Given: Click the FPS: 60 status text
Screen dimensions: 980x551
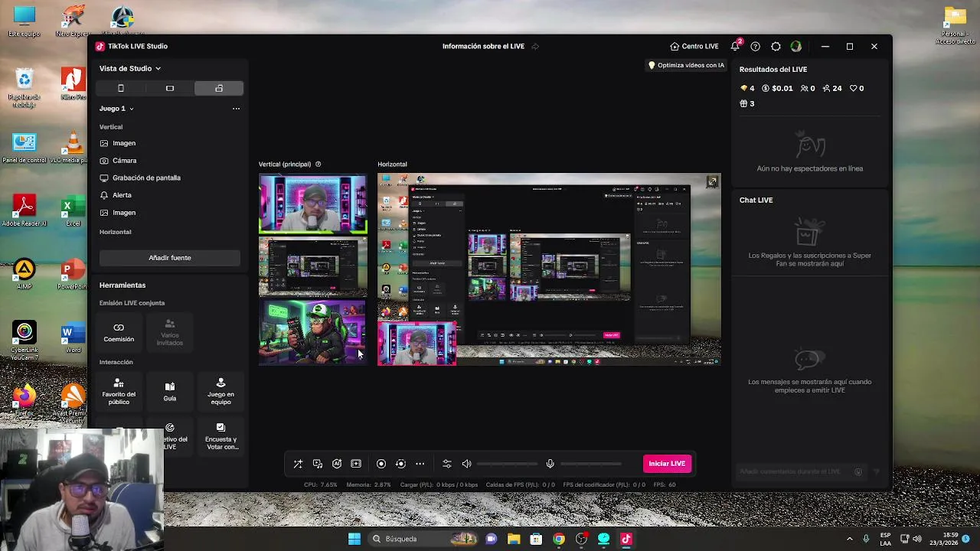Looking at the screenshot, I should 665,484.
